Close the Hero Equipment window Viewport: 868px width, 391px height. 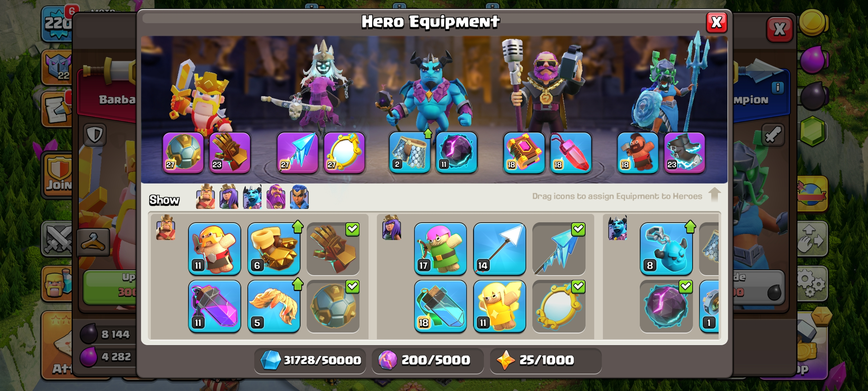point(716,23)
